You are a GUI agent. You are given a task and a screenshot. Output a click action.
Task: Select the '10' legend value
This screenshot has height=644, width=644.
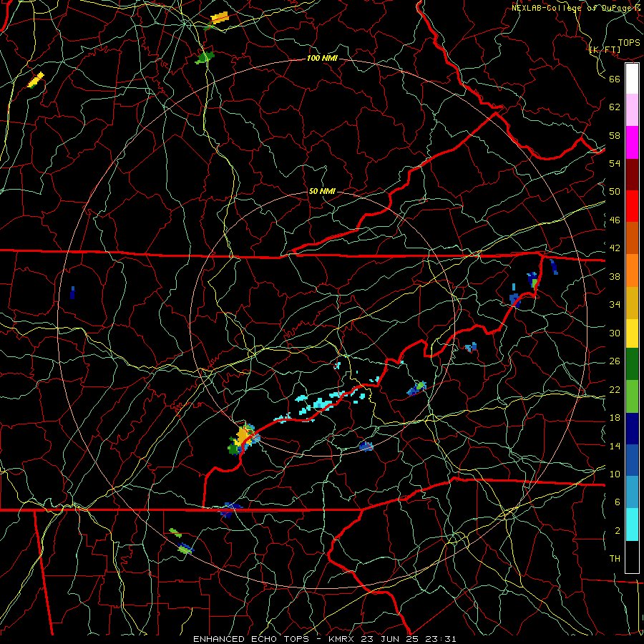tap(615, 474)
